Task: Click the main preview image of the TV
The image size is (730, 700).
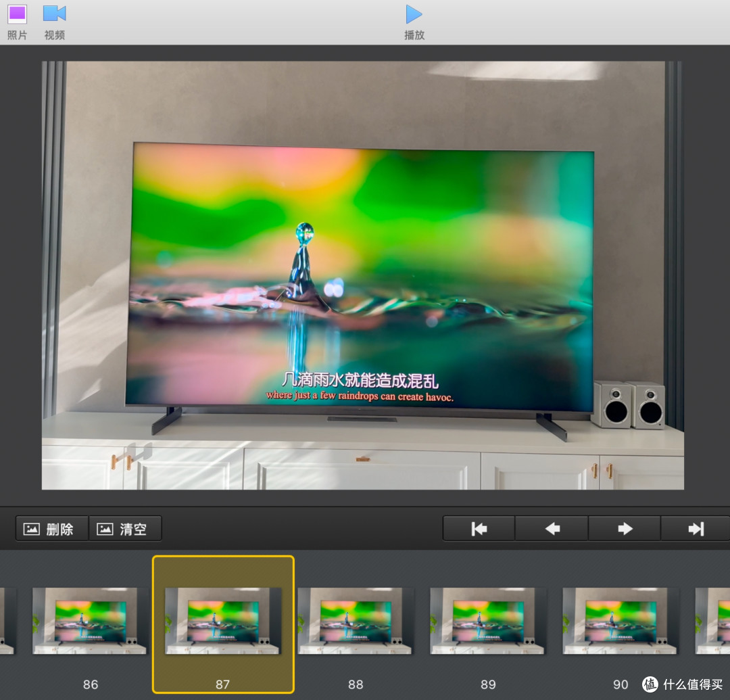Action: (x=363, y=275)
